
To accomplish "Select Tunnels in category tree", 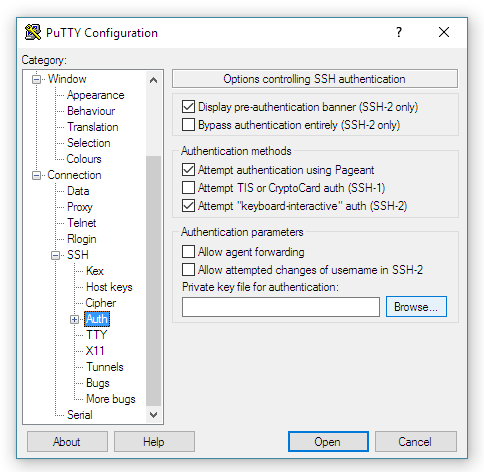I will point(105,367).
